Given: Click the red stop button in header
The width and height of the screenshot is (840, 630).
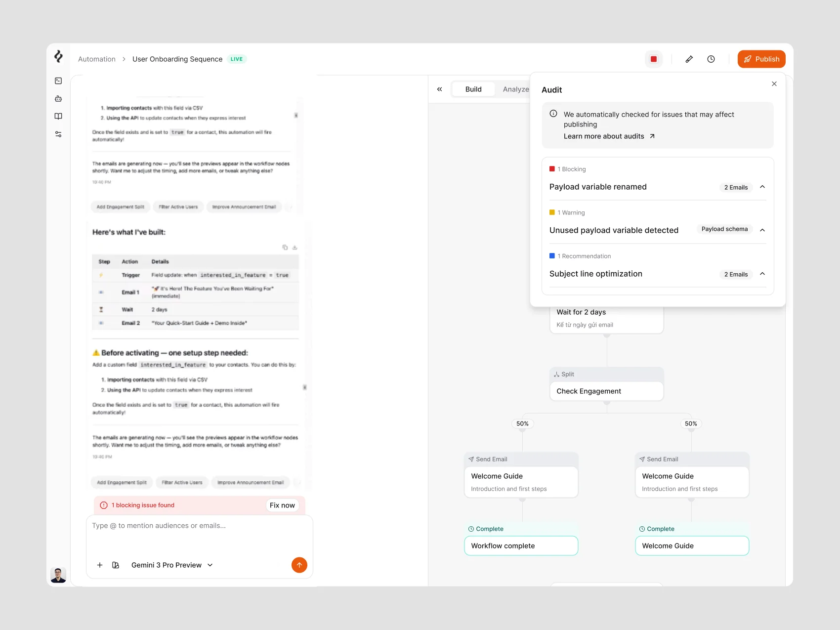Looking at the screenshot, I should [x=654, y=59].
